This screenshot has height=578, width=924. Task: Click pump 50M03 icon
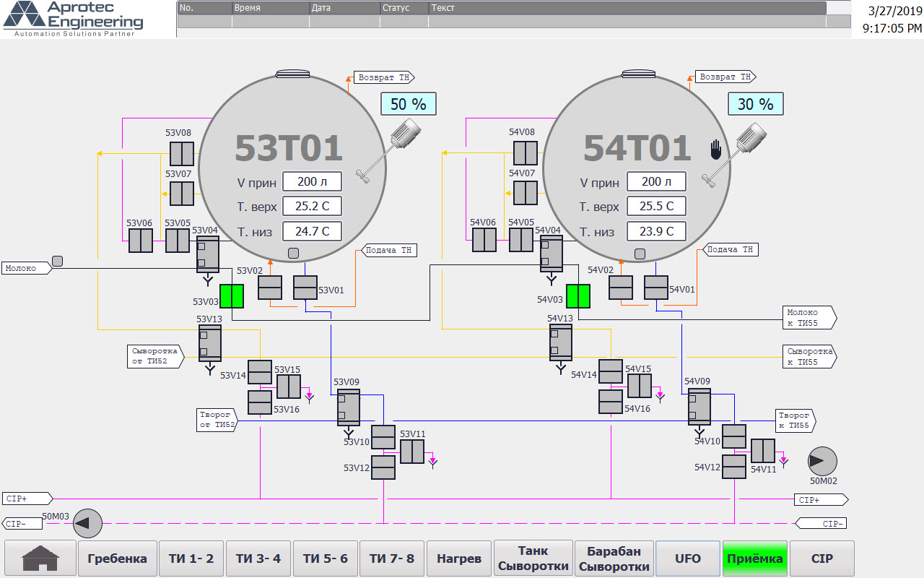pyautogui.click(x=89, y=523)
